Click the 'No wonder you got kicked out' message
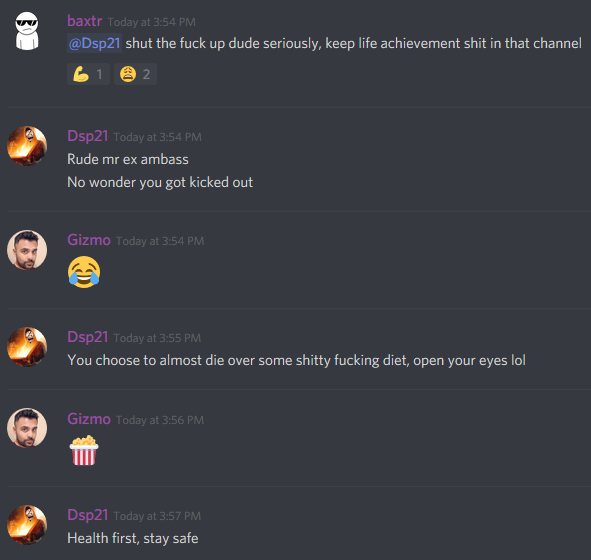Screen dimensions: 591x560 coord(160,182)
